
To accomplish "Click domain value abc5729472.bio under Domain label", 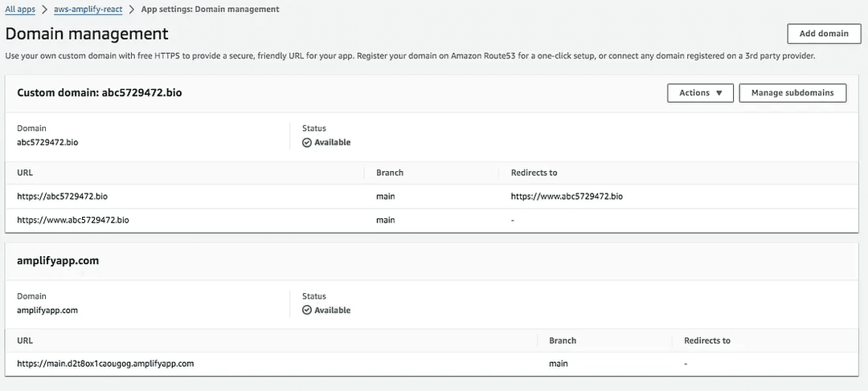I will click(x=47, y=143).
